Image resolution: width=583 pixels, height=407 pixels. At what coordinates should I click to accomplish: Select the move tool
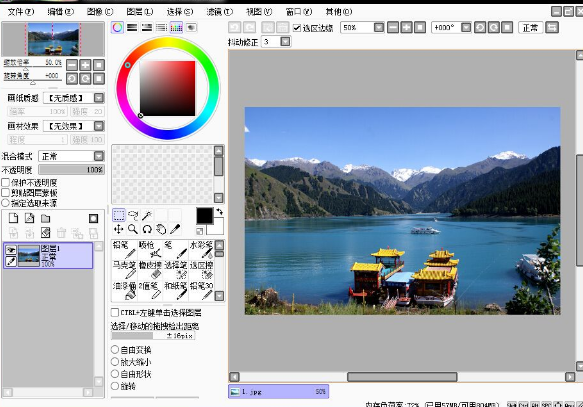coord(119,229)
